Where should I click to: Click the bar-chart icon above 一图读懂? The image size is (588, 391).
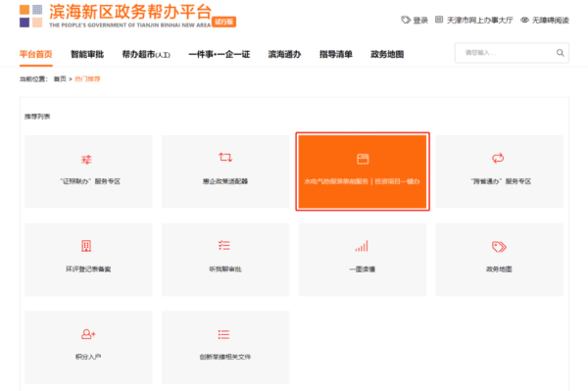pyautogui.click(x=362, y=246)
